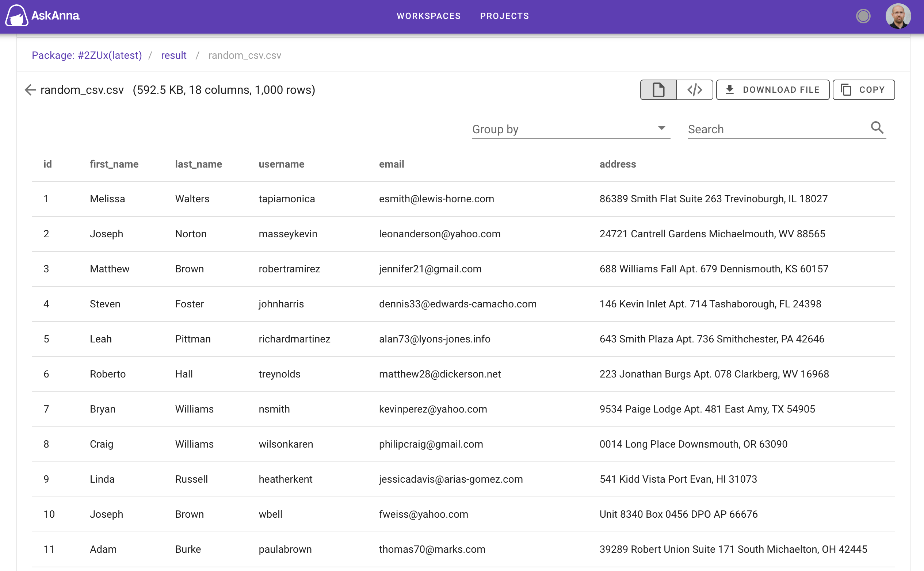924x571 pixels.
Task: Click the DOWNLOAD FILE button
Action: coord(772,89)
